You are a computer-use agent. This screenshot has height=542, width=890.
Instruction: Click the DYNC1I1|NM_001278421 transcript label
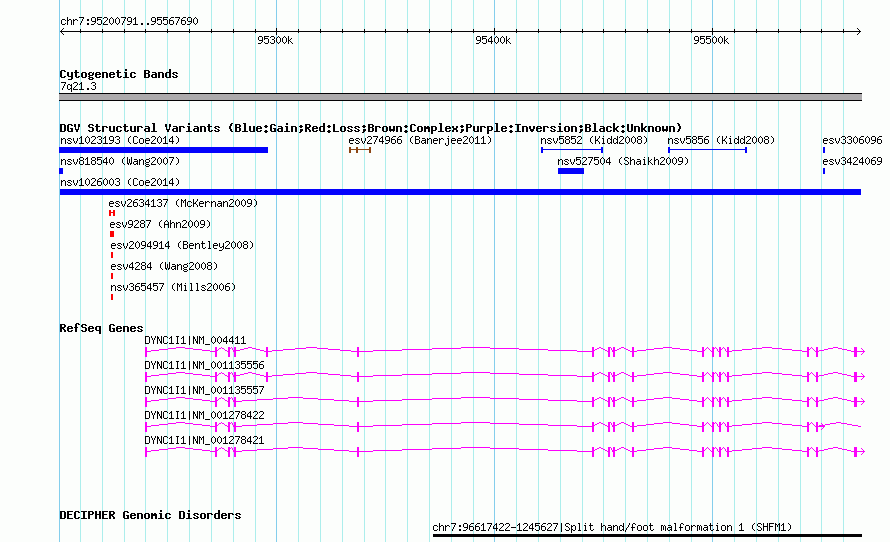click(x=204, y=440)
